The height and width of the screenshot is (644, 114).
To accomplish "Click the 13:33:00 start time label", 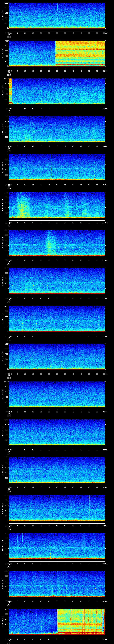I will click(x=9, y=184).
